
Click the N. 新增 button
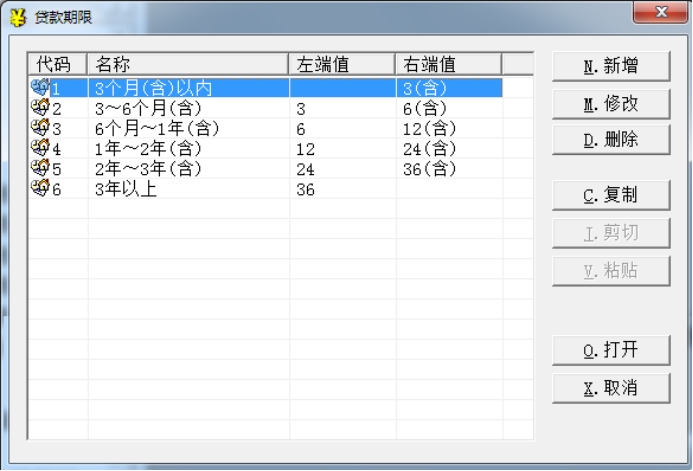(611, 66)
